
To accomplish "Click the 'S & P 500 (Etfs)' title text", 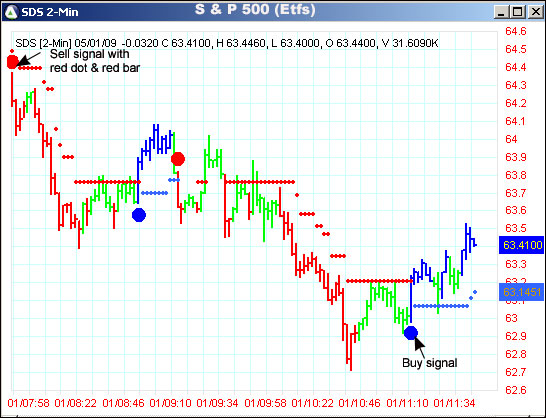I will click(255, 9).
